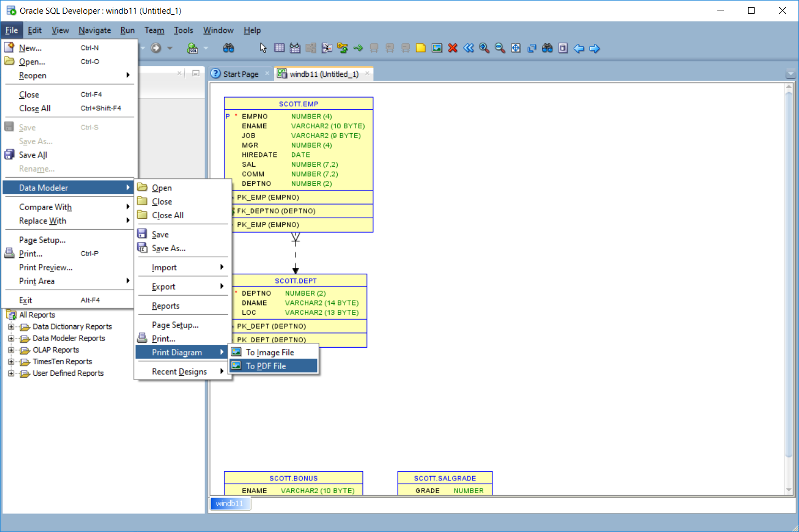Open the Compare With submenu
799x532 pixels.
coord(69,207)
